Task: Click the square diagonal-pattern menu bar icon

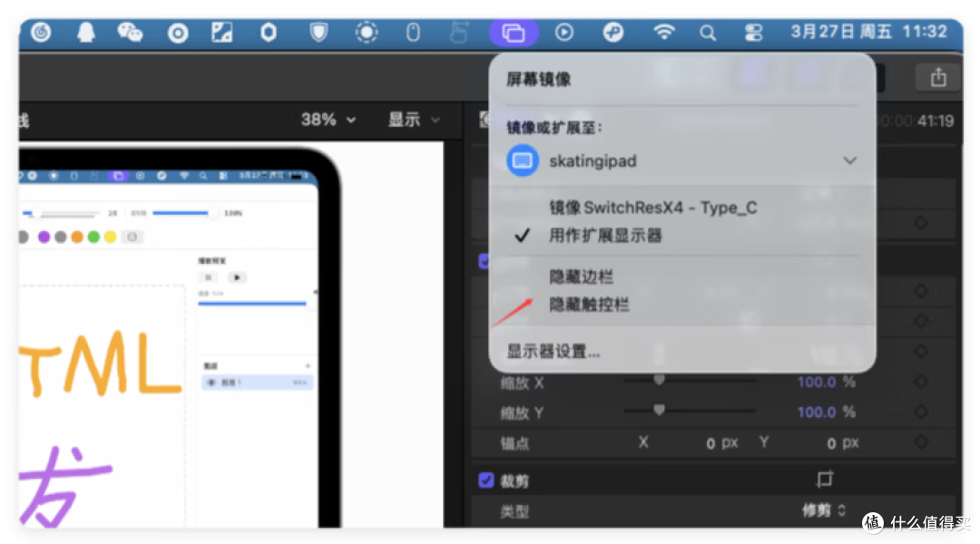Action: point(221,32)
